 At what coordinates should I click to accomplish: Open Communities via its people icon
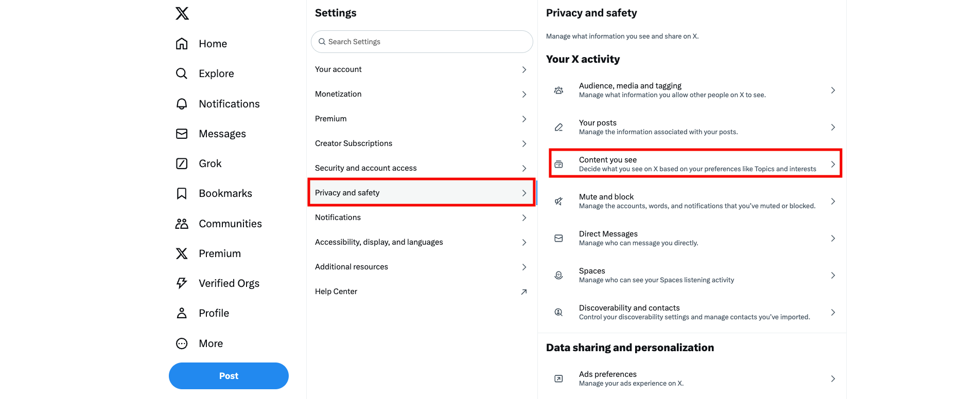click(x=182, y=224)
